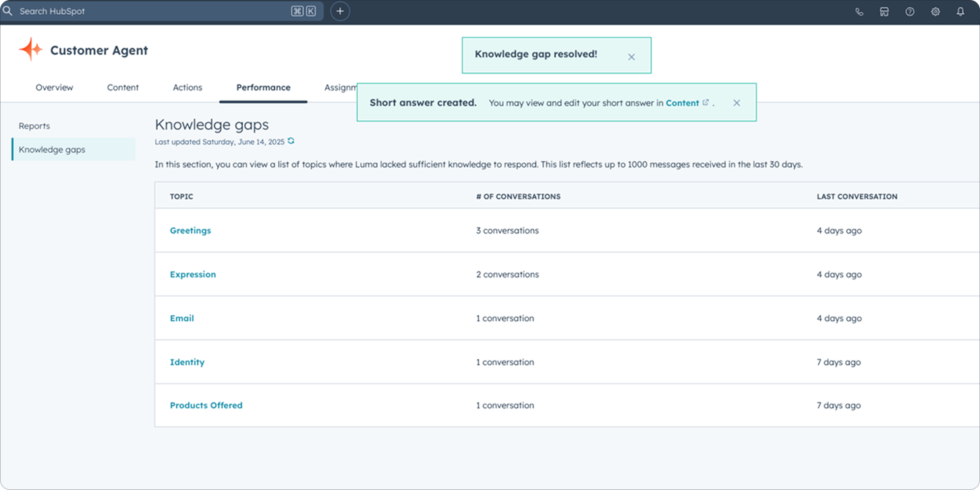Viewport: 980px width, 490px height.
Task: Switch to the Actions tab
Action: pyautogui.click(x=188, y=88)
